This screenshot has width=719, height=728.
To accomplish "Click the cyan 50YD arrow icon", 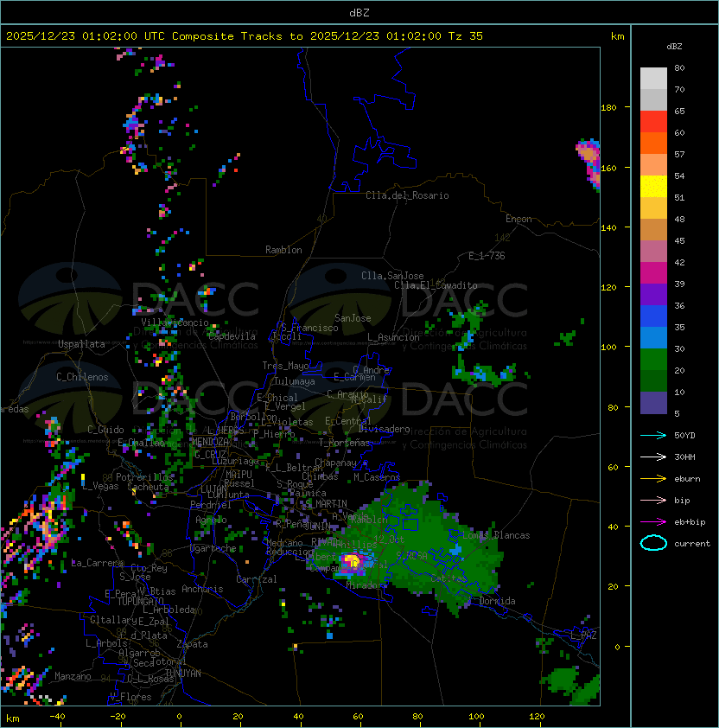I will [653, 436].
